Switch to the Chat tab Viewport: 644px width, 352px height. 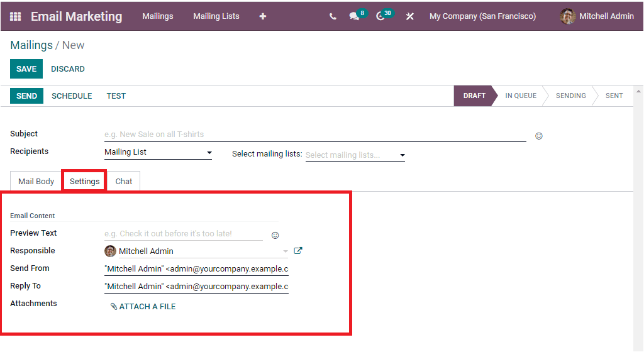tap(124, 181)
